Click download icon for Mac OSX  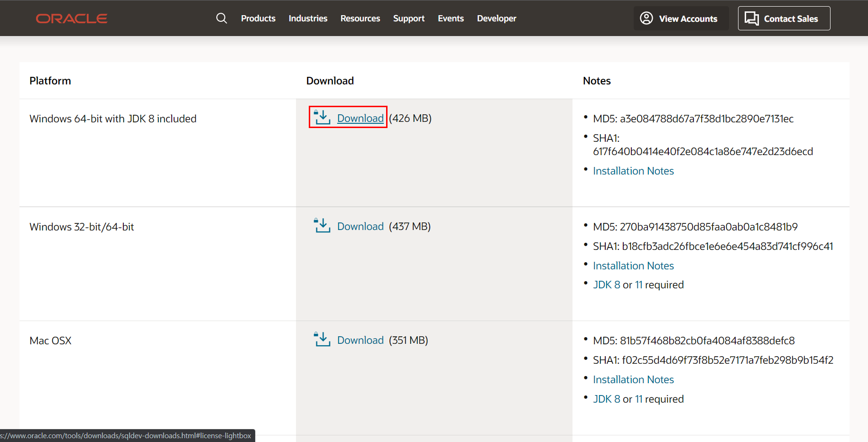pos(323,339)
